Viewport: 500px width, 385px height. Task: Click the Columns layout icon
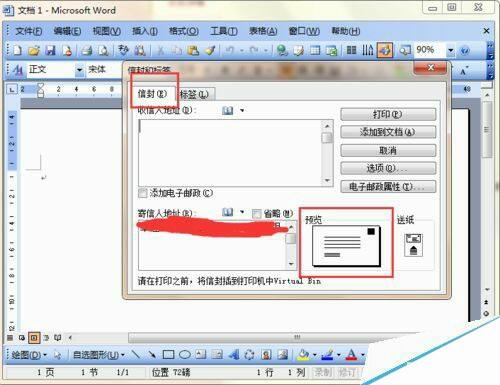click(x=351, y=50)
